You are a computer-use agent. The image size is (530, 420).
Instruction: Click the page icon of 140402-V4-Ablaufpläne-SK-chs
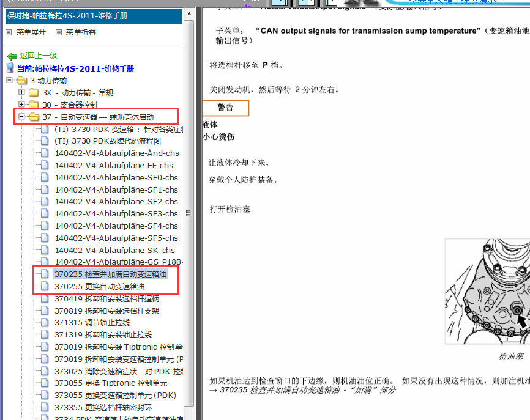tap(44, 250)
